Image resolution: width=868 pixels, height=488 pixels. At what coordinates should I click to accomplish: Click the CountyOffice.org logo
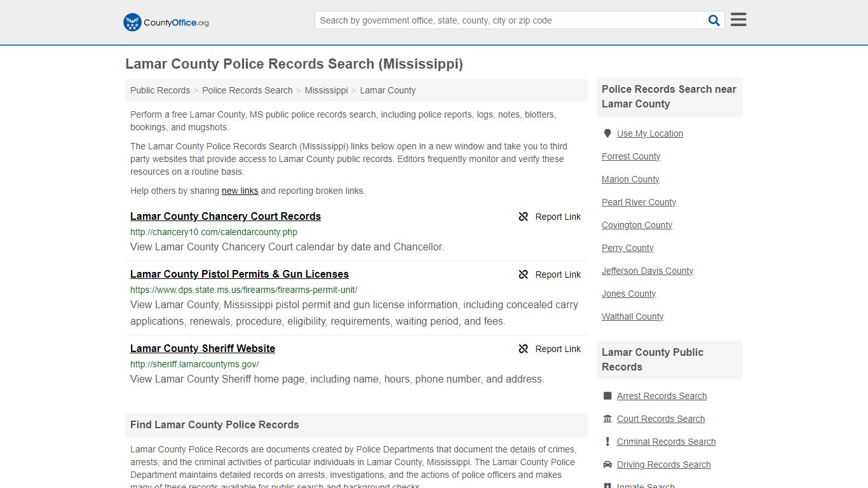(x=166, y=22)
